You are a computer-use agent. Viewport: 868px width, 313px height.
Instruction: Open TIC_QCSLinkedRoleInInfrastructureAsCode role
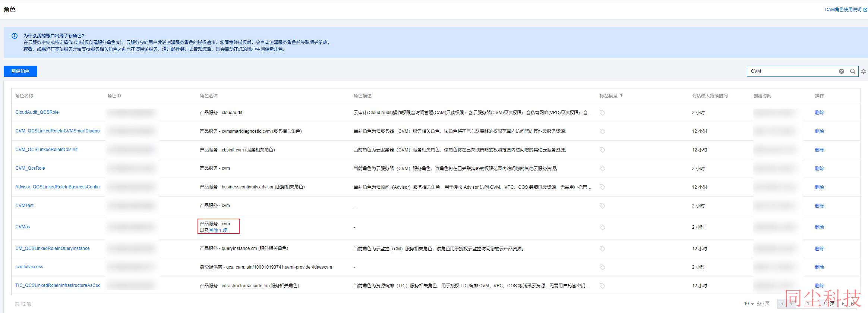58,285
